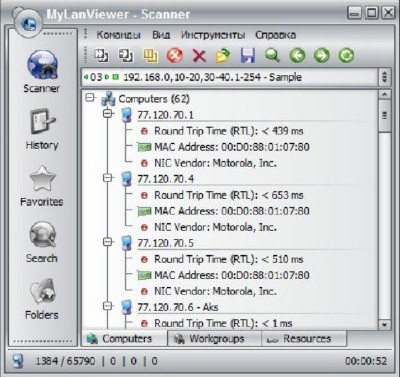Switch to the Workgroups tab
The image size is (400, 377).
tap(214, 339)
